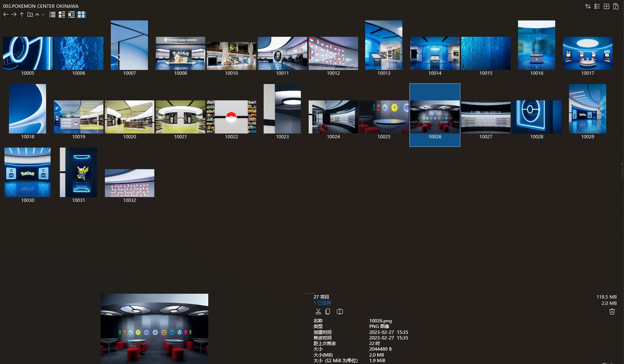Open the sort order arrows icon

(588, 6)
